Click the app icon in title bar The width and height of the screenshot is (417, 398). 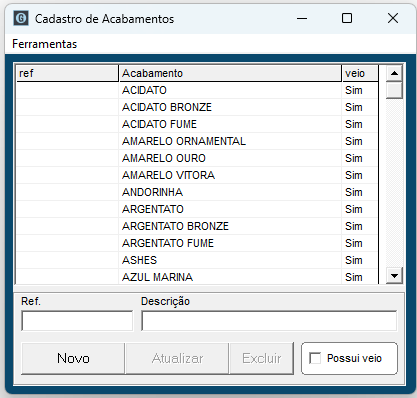coord(21,18)
